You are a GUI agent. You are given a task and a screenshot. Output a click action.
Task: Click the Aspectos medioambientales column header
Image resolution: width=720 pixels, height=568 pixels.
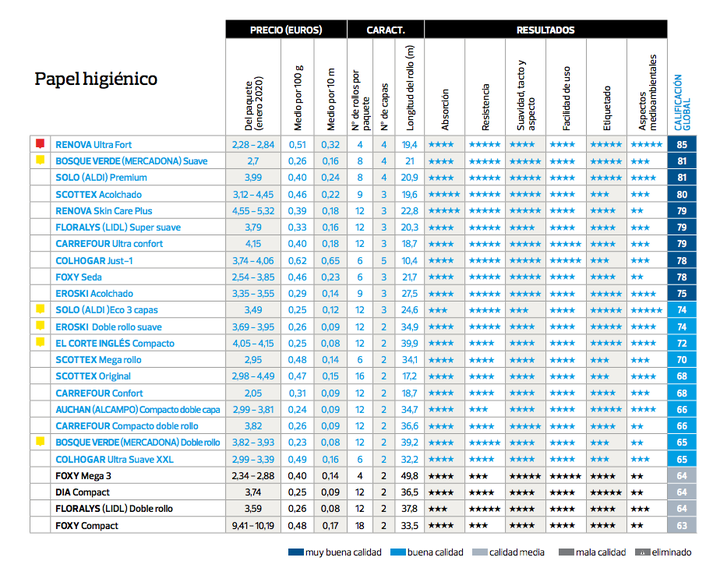coord(647,92)
